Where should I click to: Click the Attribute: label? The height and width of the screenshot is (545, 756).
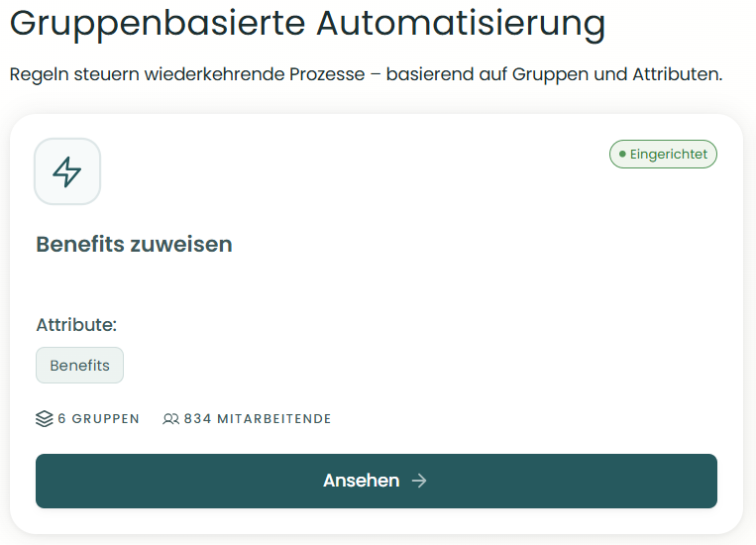[76, 325]
